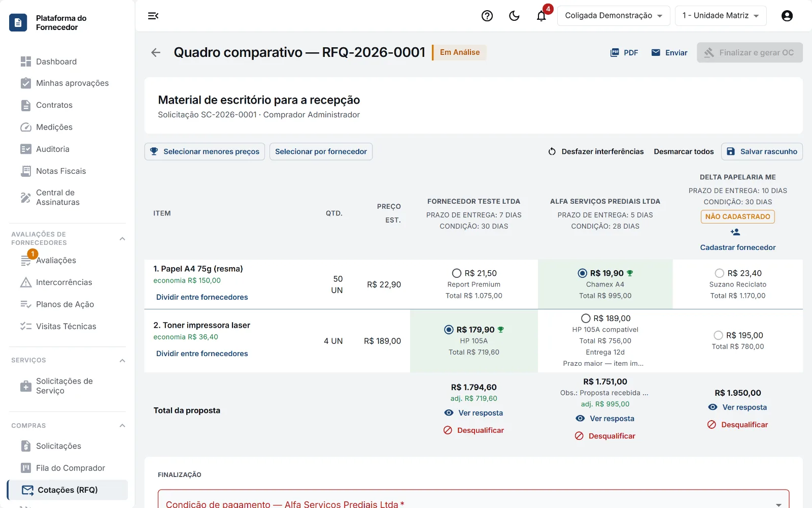This screenshot has width=812, height=508.
Task: Open Condição de pagamento dropdown
Action: click(x=473, y=500)
